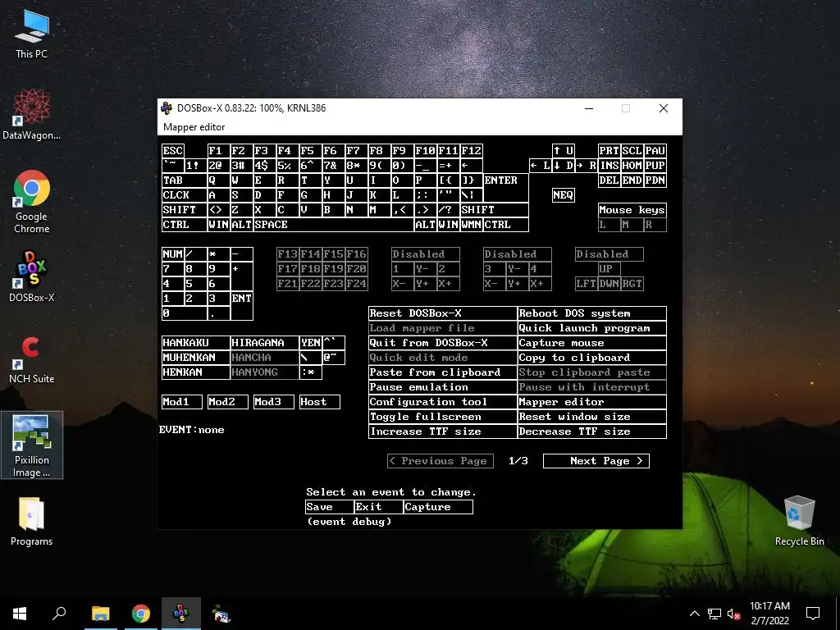Open the NCH Suite desktop shortcut

(x=32, y=359)
